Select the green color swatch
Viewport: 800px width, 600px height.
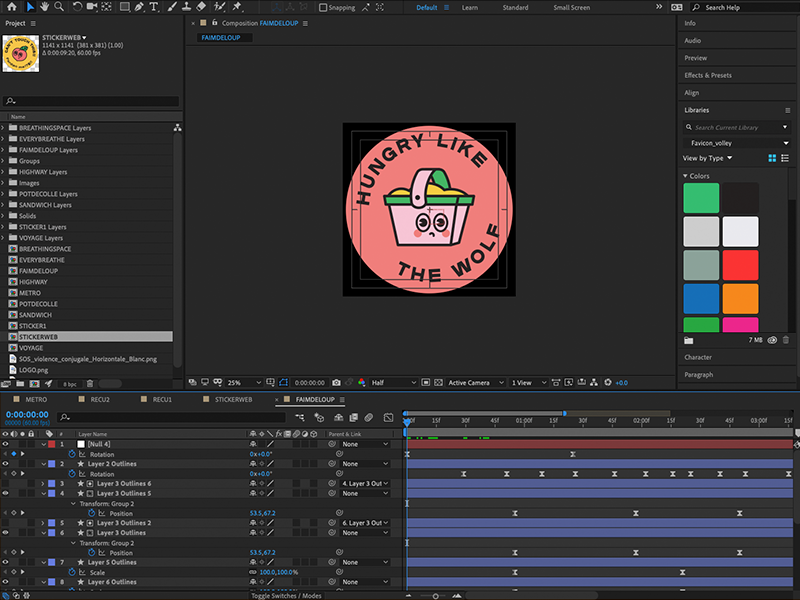click(x=701, y=197)
